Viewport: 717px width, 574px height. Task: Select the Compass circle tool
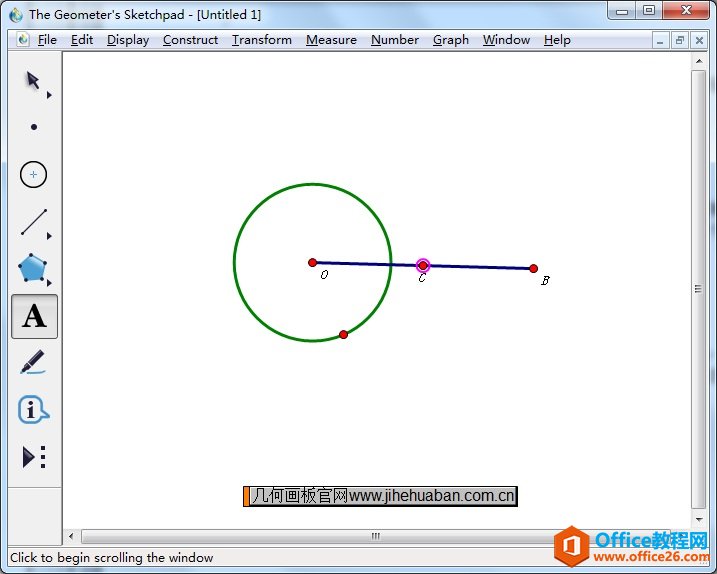pyautogui.click(x=34, y=174)
